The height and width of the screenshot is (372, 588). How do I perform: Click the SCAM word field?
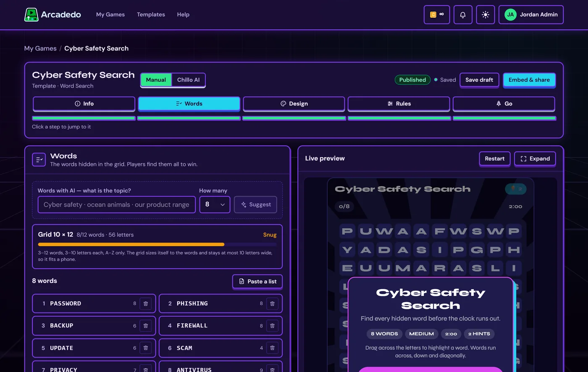tap(220, 348)
